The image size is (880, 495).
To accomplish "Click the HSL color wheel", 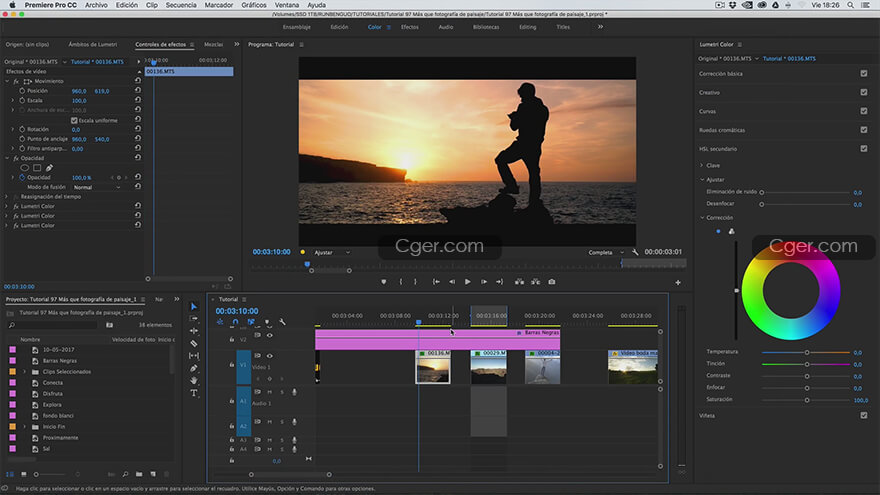I will click(x=791, y=291).
